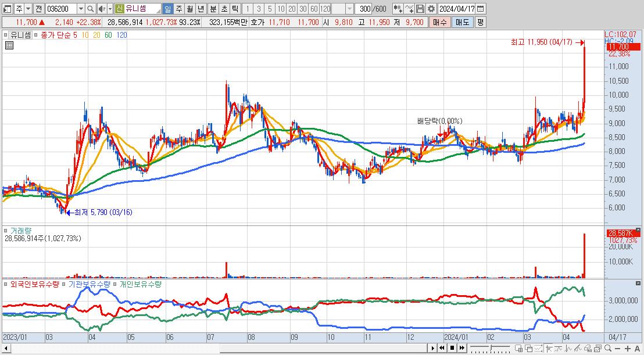
Task: Click the speaker sound alert icon
Action: coord(102,9)
